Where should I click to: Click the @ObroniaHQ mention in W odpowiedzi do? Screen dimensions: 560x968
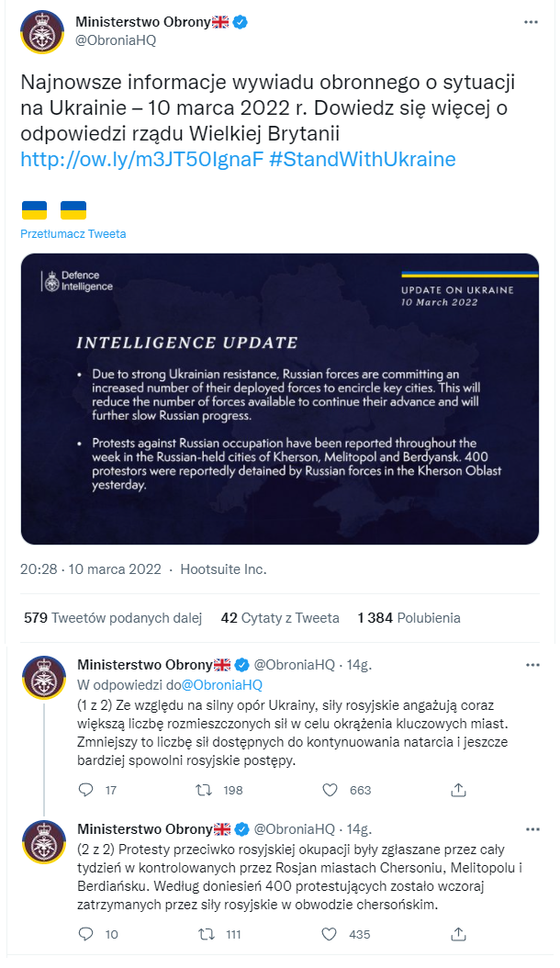tap(222, 684)
